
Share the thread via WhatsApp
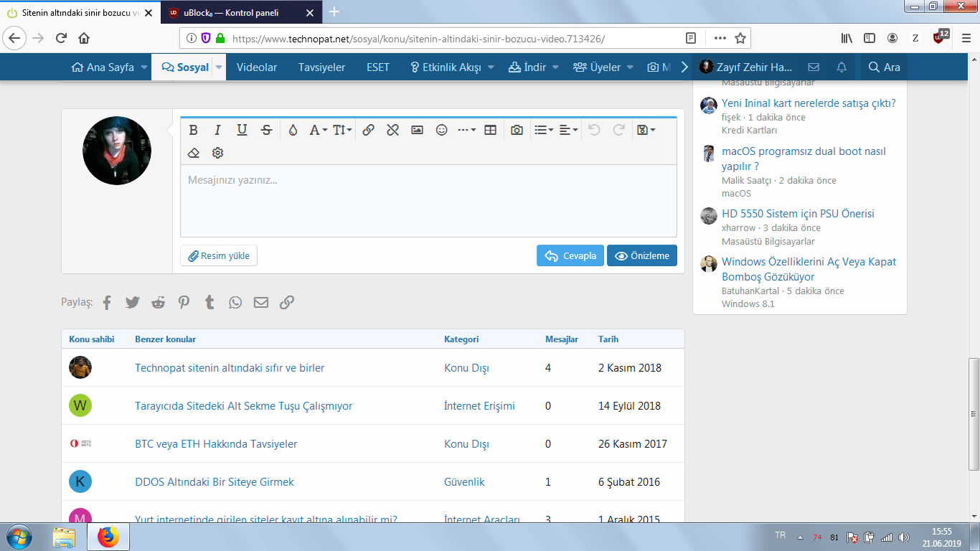pyautogui.click(x=235, y=303)
